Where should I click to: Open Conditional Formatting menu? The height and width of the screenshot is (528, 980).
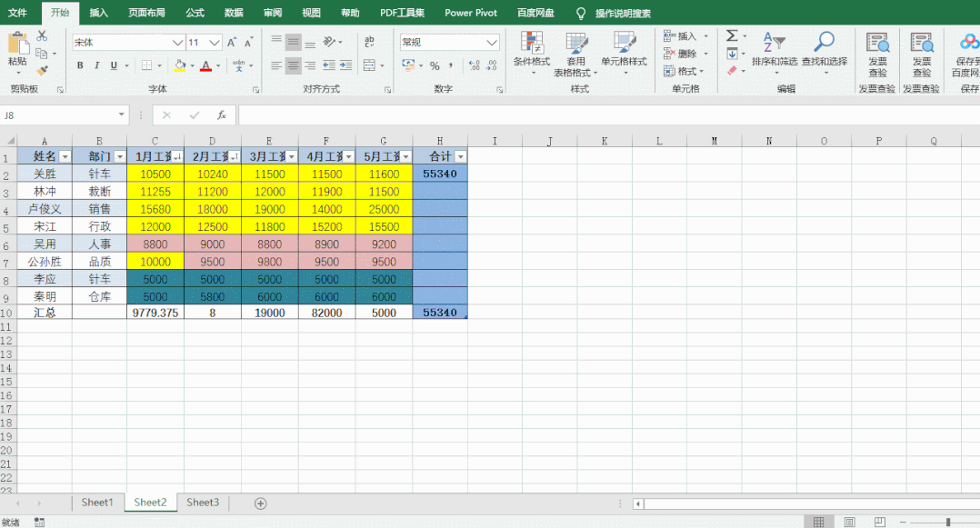[x=531, y=53]
